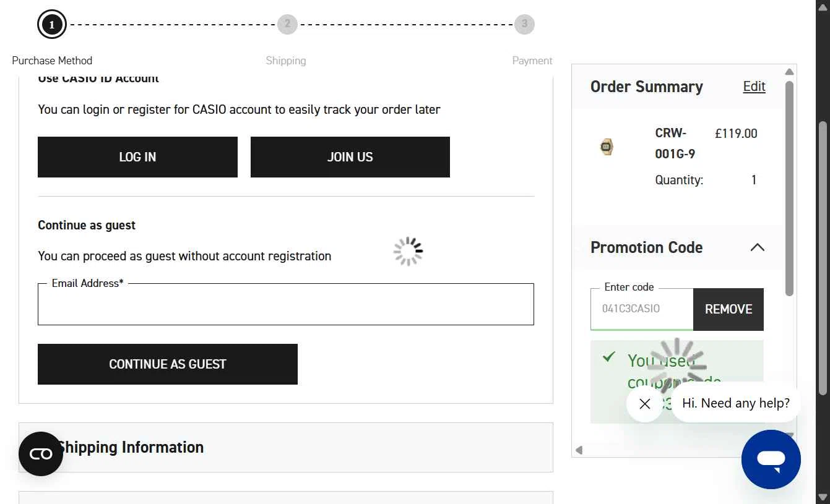Screen dimensions: 830x504
Task: Dismiss the 'Hi. Need any help?' message
Action: (x=644, y=404)
